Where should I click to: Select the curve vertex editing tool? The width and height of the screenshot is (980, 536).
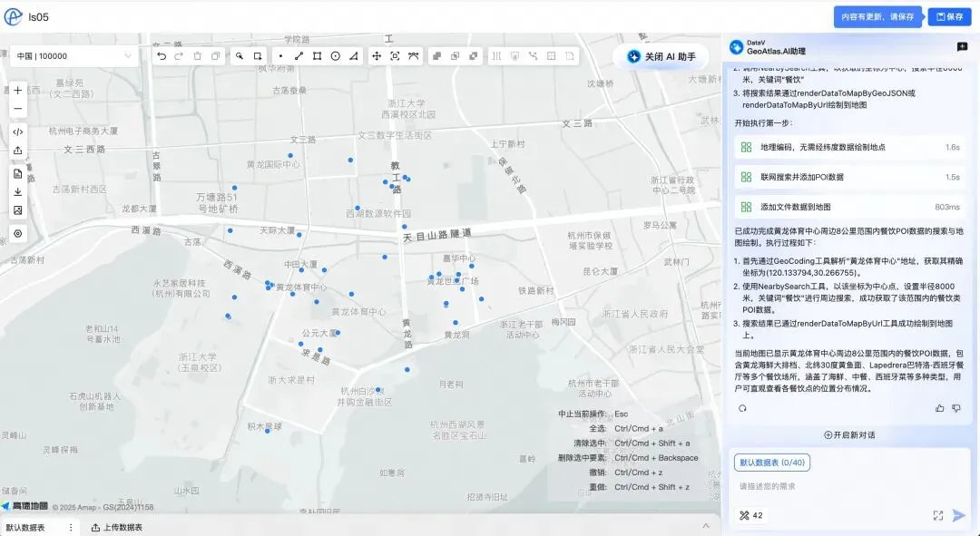(x=413, y=56)
